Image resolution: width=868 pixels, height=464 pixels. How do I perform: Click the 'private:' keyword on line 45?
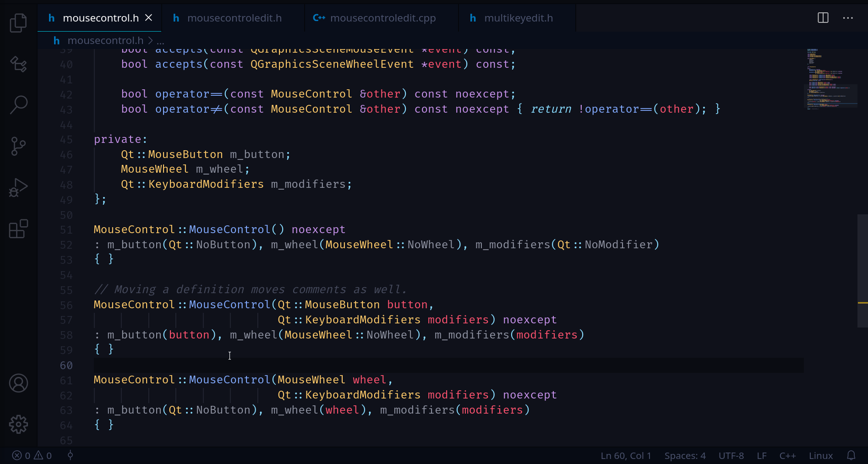click(120, 139)
